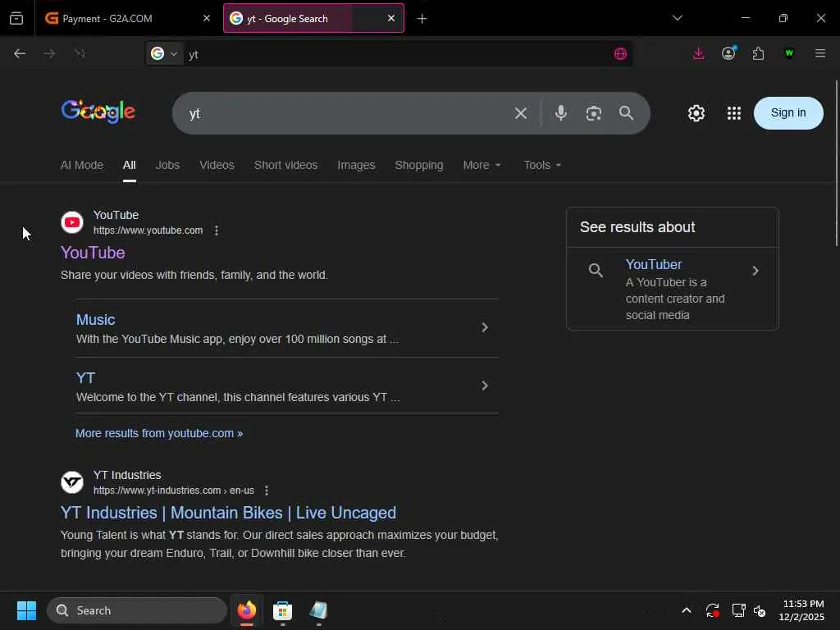
Task: Go forward with the forward arrow
Action: point(49,53)
